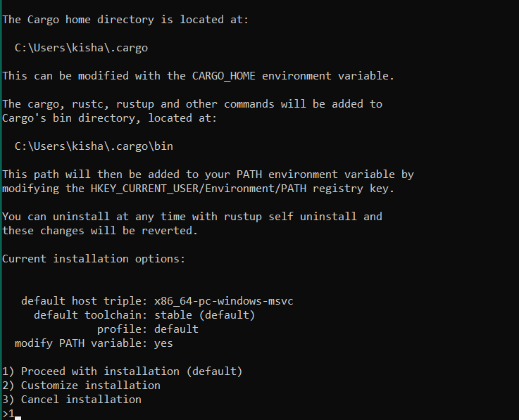Viewport: 519px width, 420px height.
Task: Click the profile value 'default'
Action: coord(176,329)
